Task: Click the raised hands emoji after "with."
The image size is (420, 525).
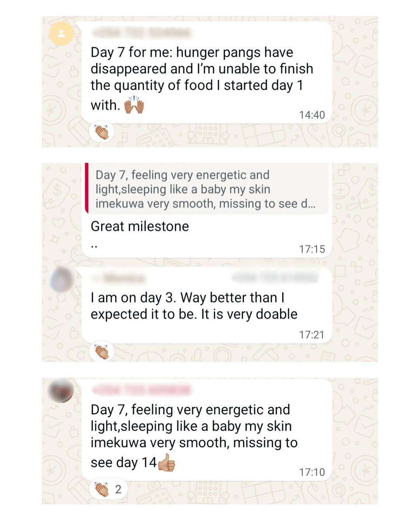Action: (134, 105)
